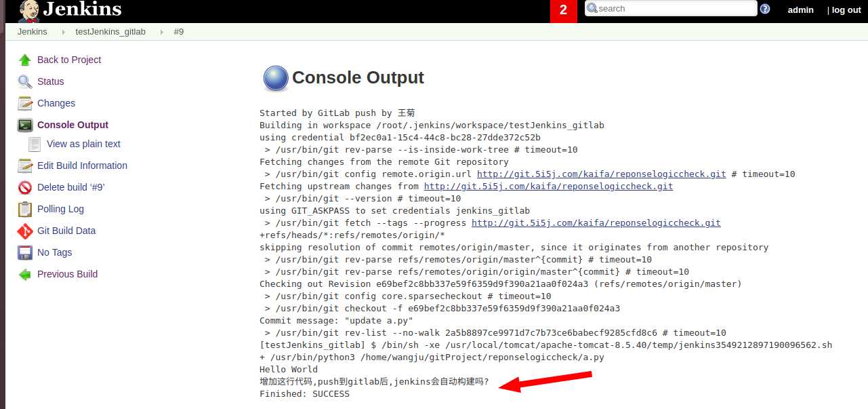Open testJenkins_gitlab breadcrumb
The width and height of the screenshot is (868, 409).
pos(110,32)
